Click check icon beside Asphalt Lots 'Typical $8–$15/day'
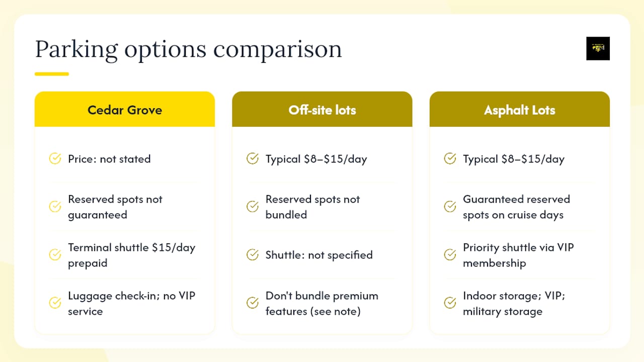 coord(450,159)
